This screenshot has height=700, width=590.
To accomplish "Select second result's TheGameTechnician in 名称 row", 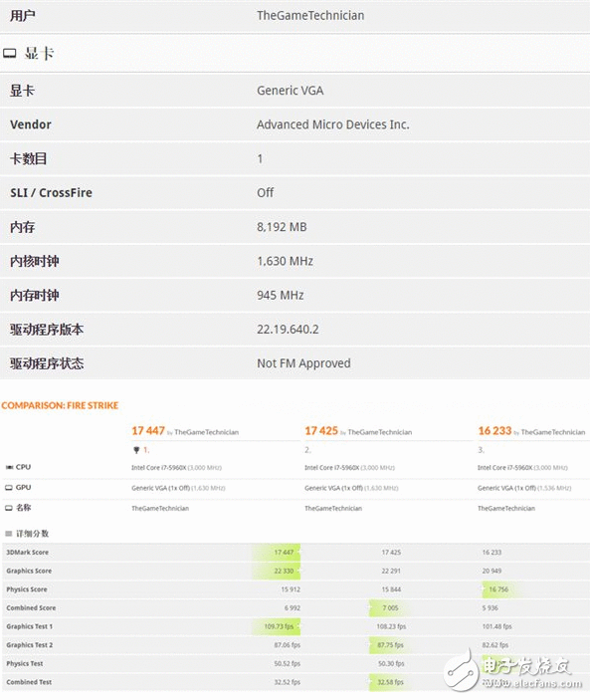I will 333,509.
